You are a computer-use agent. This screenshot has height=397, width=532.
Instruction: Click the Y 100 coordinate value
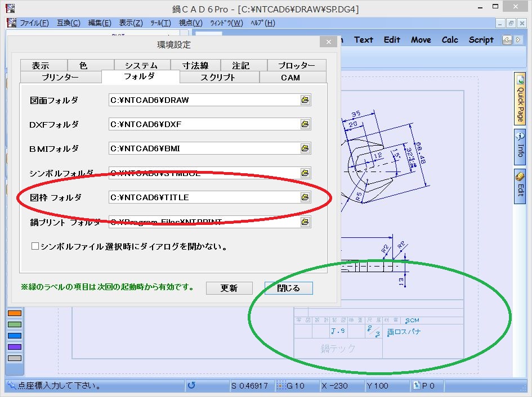pos(377,386)
